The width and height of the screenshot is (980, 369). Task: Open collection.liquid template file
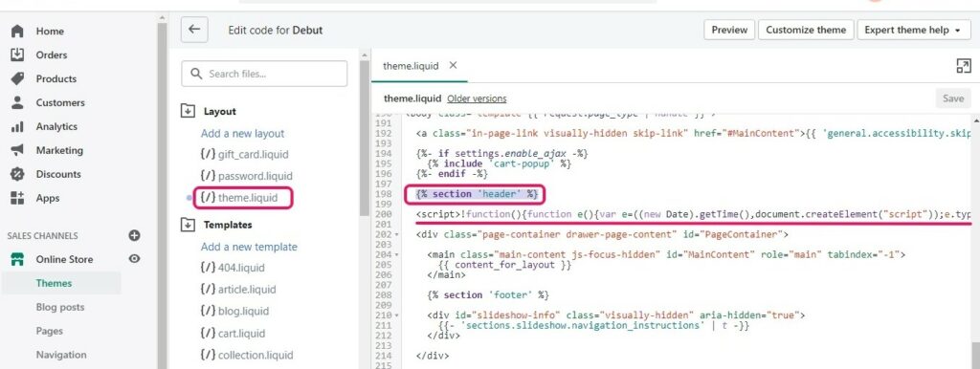tap(246, 356)
